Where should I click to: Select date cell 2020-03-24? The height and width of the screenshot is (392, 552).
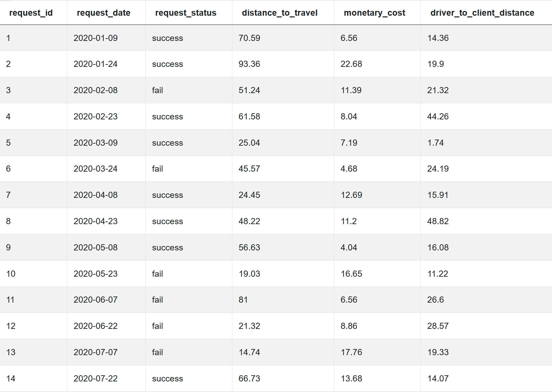click(96, 169)
